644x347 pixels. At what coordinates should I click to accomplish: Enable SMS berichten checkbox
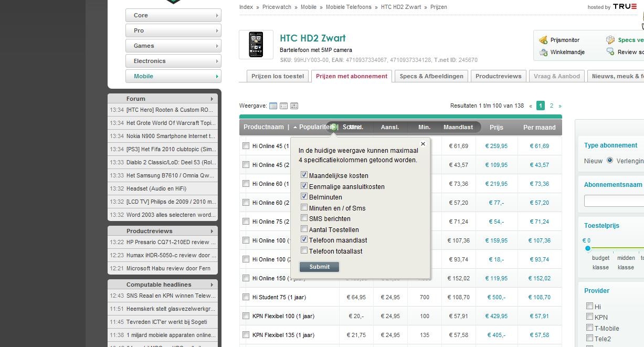(304, 218)
